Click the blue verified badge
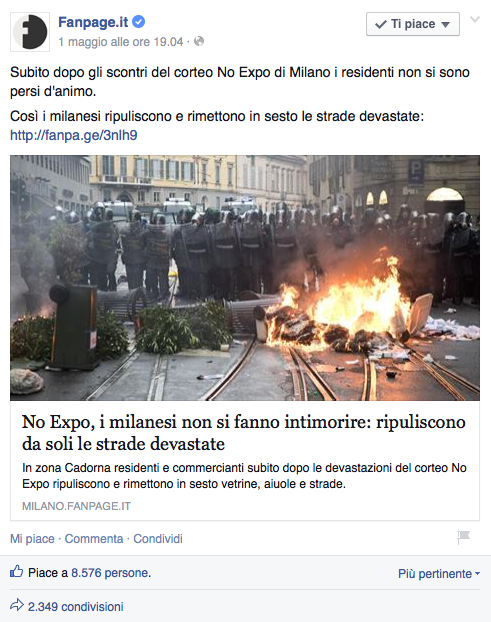 pos(138,22)
